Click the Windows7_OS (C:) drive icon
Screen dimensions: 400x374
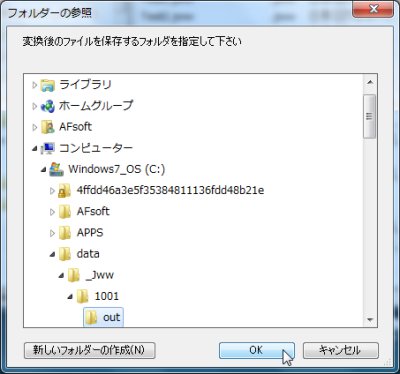(x=56, y=170)
